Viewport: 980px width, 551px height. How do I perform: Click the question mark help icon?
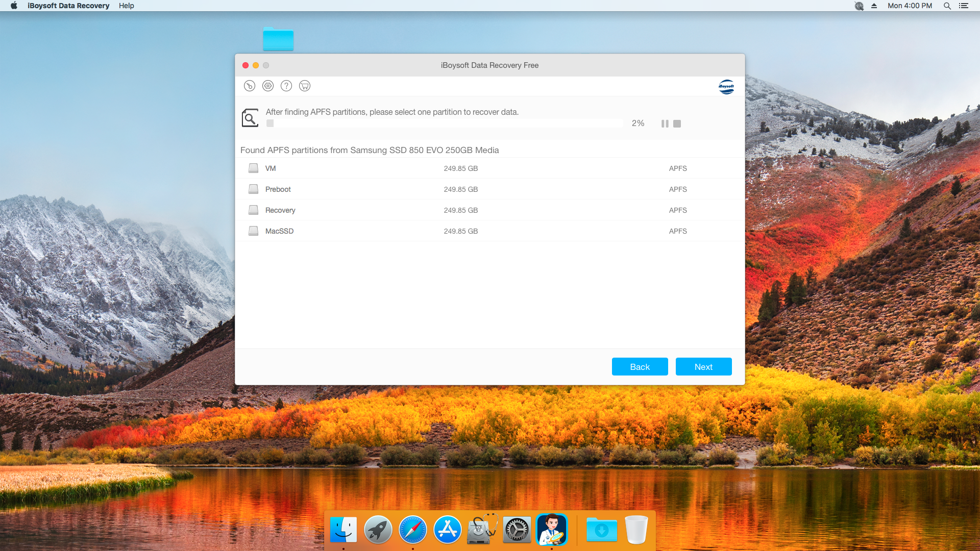[x=286, y=86]
